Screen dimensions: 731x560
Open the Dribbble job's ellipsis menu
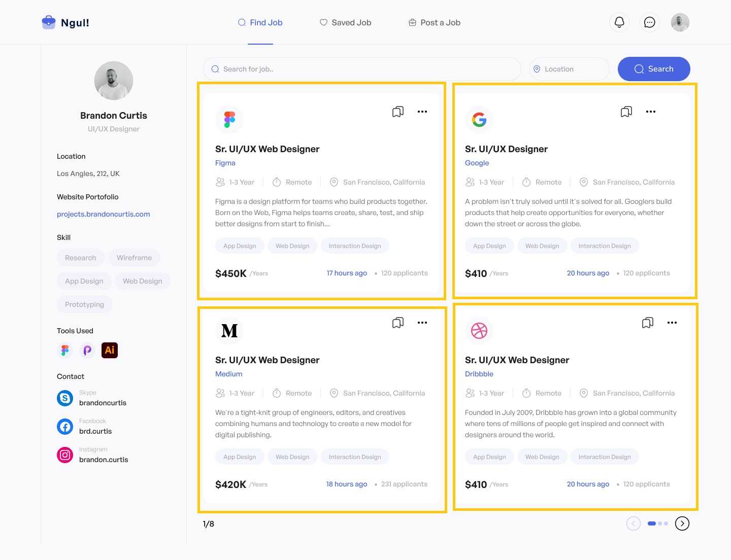(x=672, y=323)
